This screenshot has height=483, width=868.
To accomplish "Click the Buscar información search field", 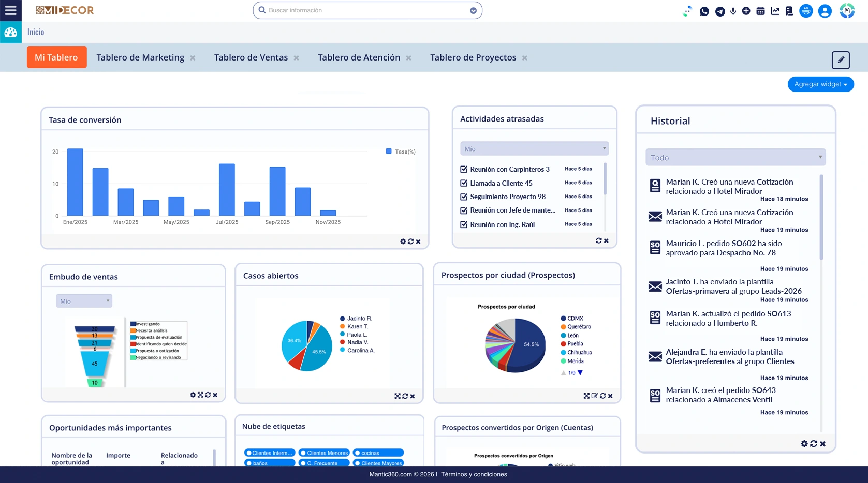I will click(366, 10).
